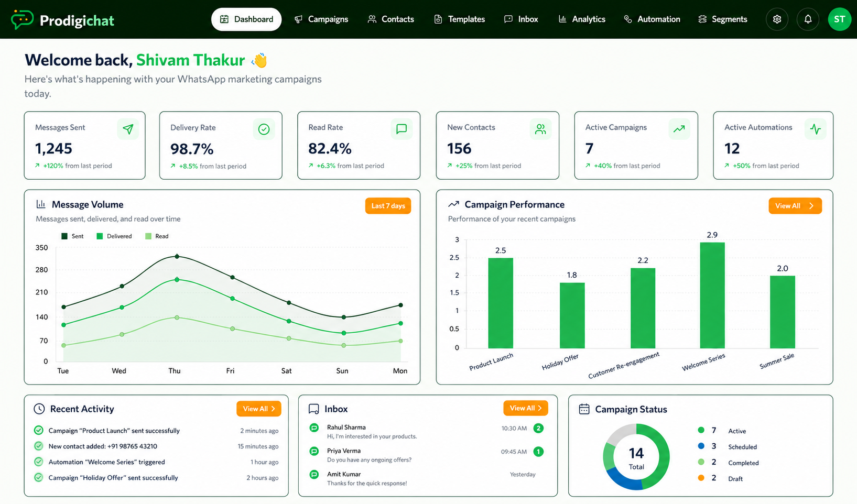The width and height of the screenshot is (857, 504).
Task: Click the Product Launch bar at 2.5
Action: (501, 303)
